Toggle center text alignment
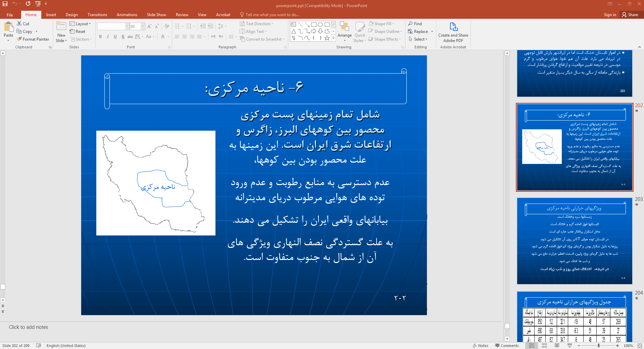644x349 pixels. pyautogui.click(x=185, y=37)
